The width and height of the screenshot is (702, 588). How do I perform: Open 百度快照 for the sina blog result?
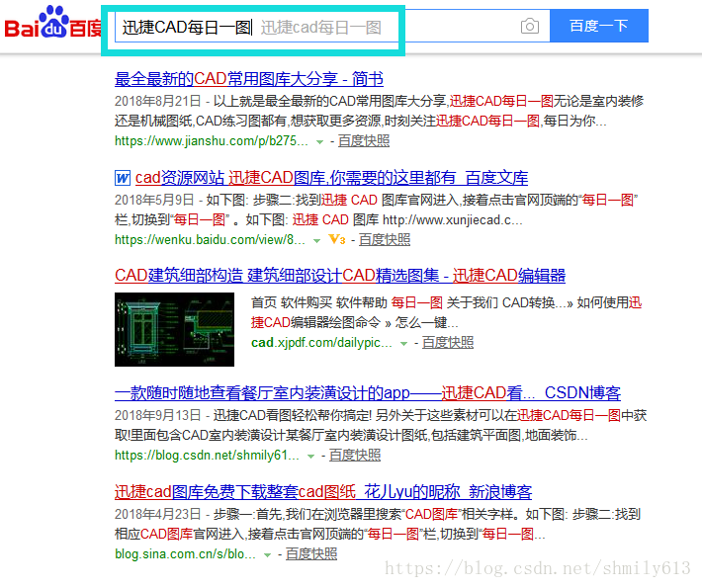(311, 554)
